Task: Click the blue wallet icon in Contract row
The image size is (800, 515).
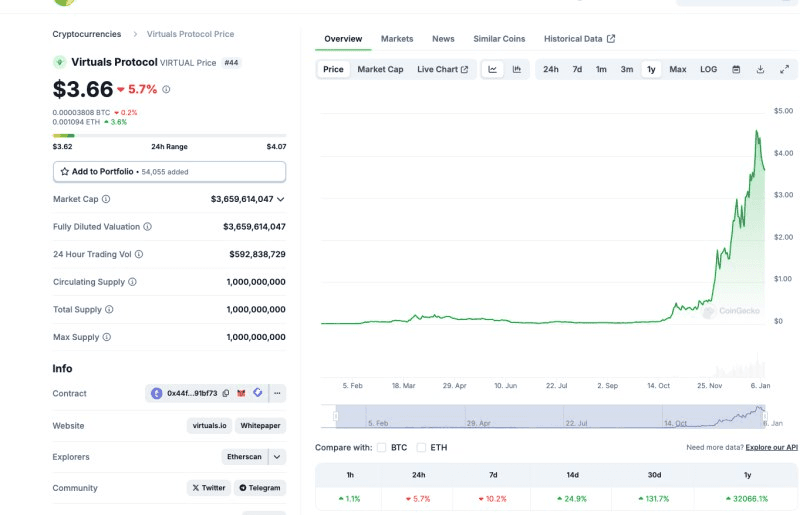Action: pyautogui.click(x=258, y=393)
